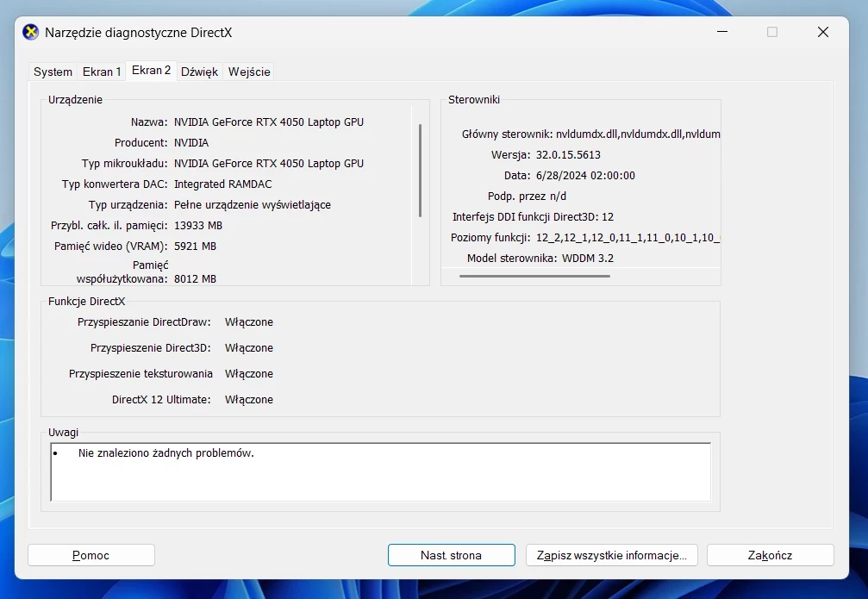The height and width of the screenshot is (599, 868).
Task: Click the Urządzenie vertical scrollbar
Action: (x=420, y=171)
